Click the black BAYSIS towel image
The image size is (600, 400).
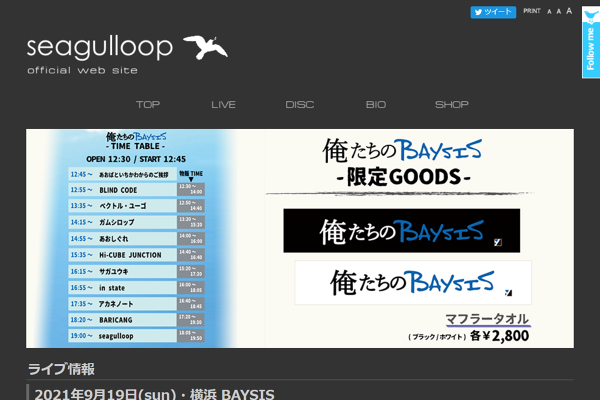401,230
